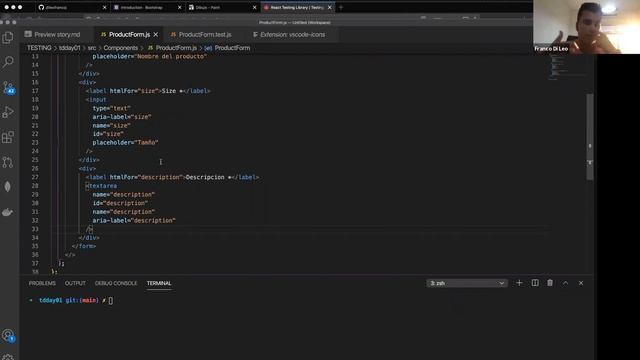The height and width of the screenshot is (360, 640).
Task: Open the Run and Debug view
Action: (8, 112)
